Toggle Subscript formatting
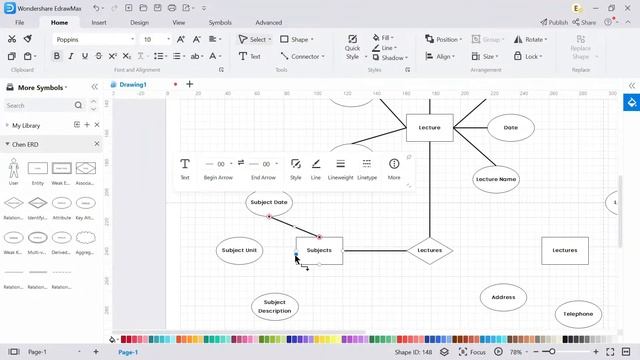Viewport: 640px width, 360px height. [127, 56]
